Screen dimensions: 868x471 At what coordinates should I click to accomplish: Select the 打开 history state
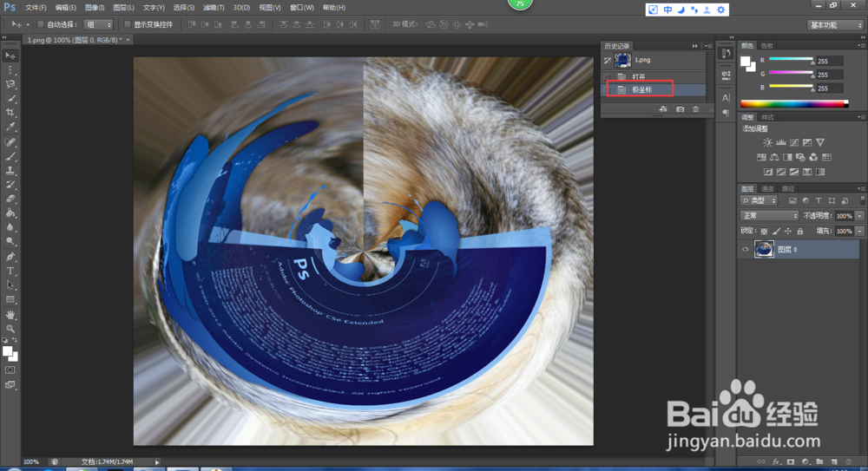pos(654,76)
